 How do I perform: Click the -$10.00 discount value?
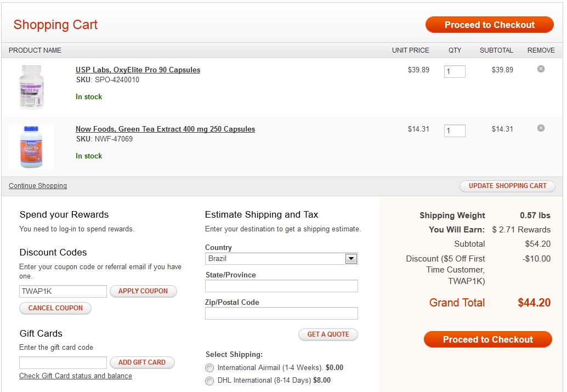(x=536, y=259)
